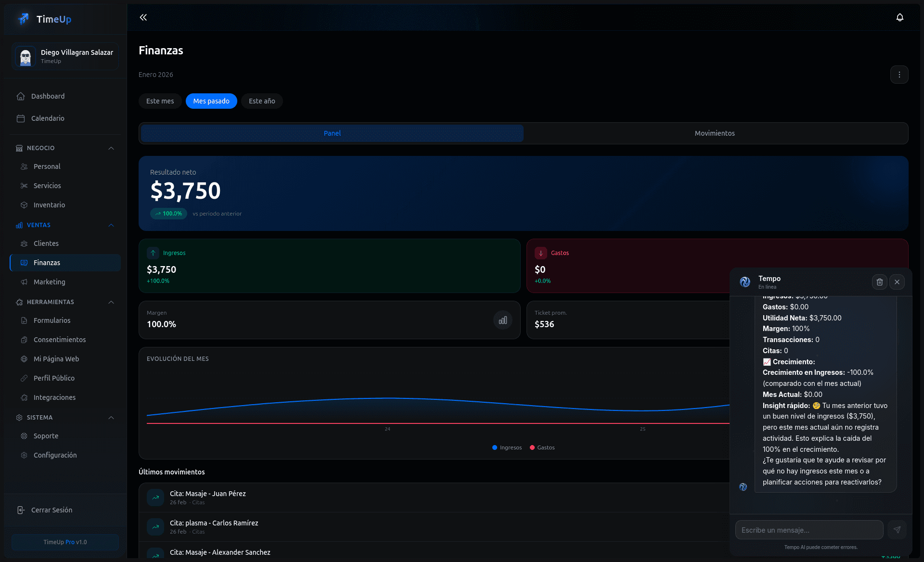The height and width of the screenshot is (562, 924).
Task: Select the Este año period filter
Action: [x=262, y=101]
